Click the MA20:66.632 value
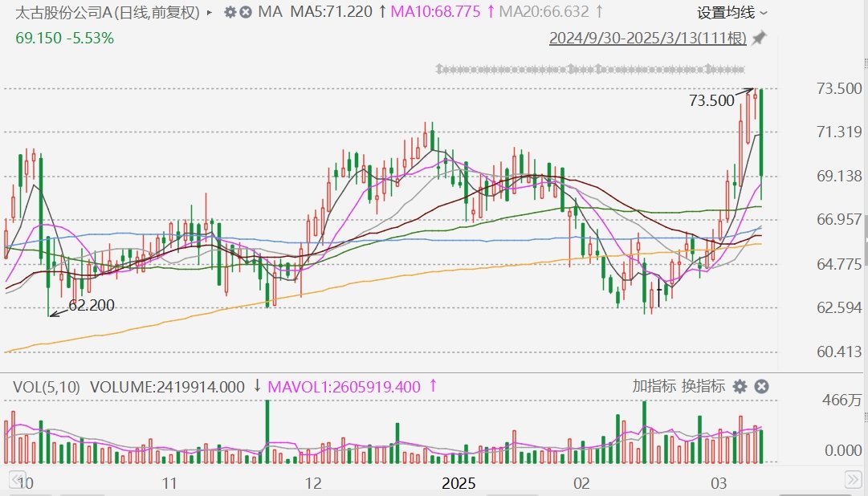Image resolution: width=868 pixels, height=496 pixels. tap(544, 11)
